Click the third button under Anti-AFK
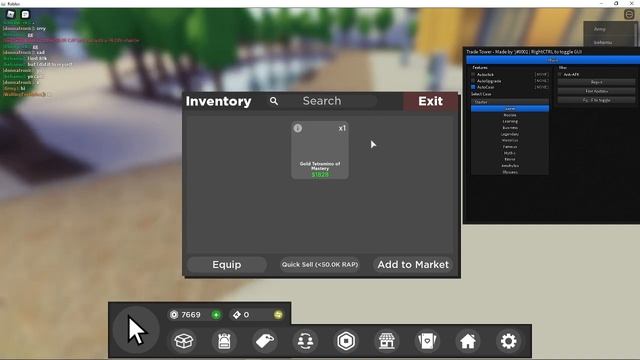Viewport: 640px width, 360px height. coord(596,100)
